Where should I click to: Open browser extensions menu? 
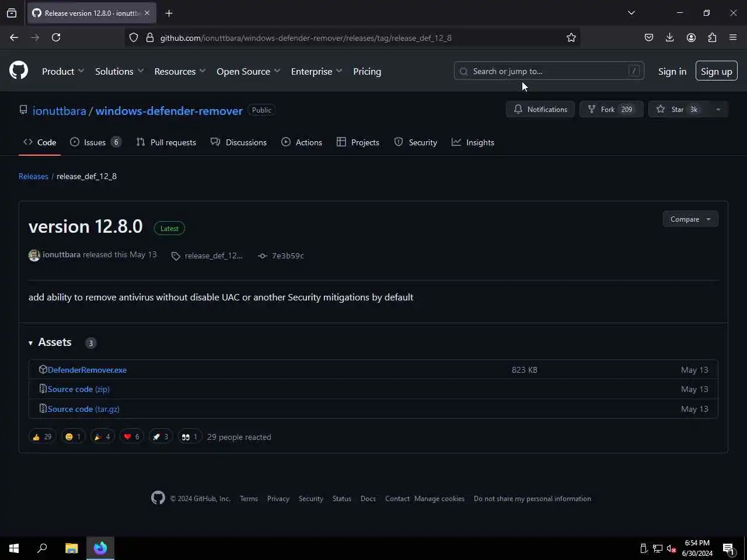pos(712,37)
